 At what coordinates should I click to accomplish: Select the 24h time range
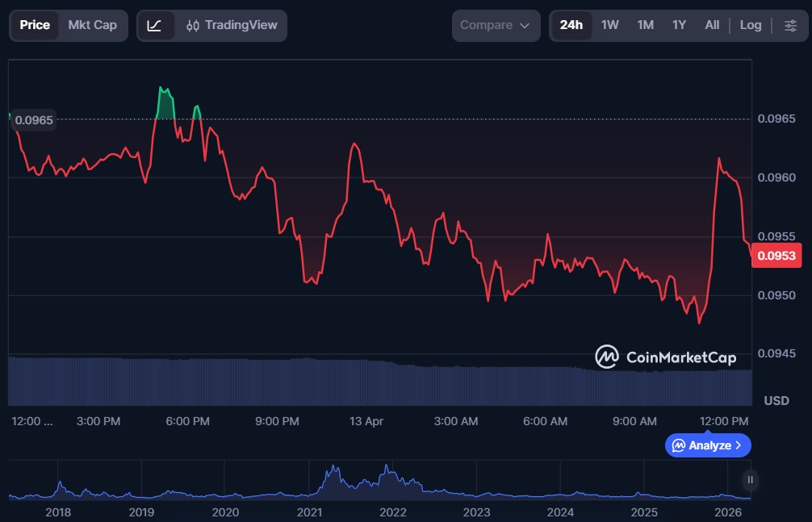pyautogui.click(x=571, y=25)
